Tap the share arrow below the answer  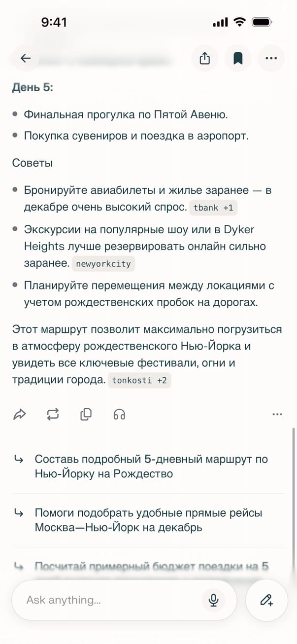tap(20, 414)
